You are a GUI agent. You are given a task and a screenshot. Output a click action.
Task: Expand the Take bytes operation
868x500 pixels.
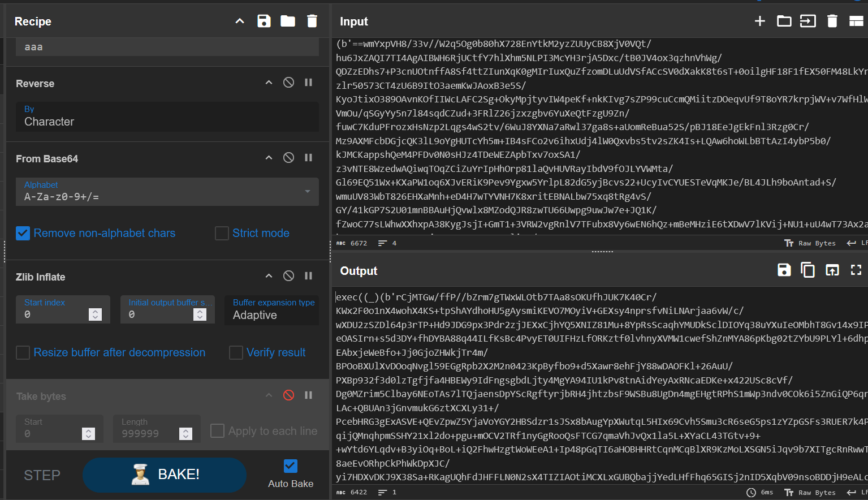269,395
